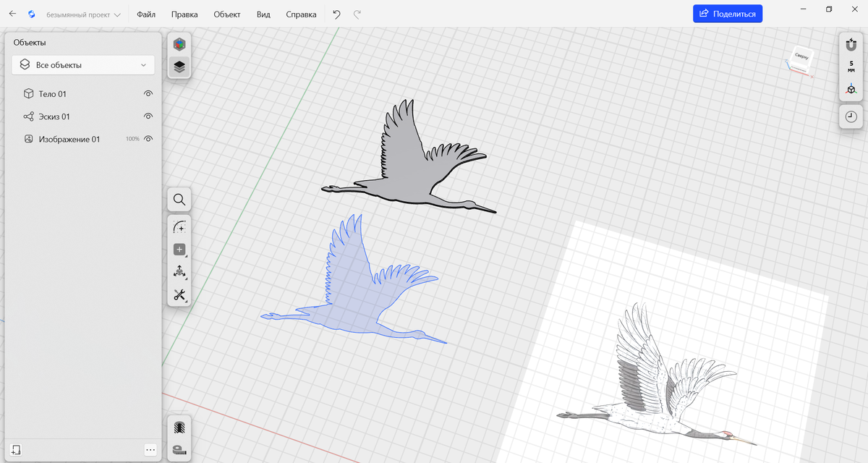Viewport: 868px width, 463px height.
Task: Open the Add plus tool menu
Action: pyautogui.click(x=179, y=250)
